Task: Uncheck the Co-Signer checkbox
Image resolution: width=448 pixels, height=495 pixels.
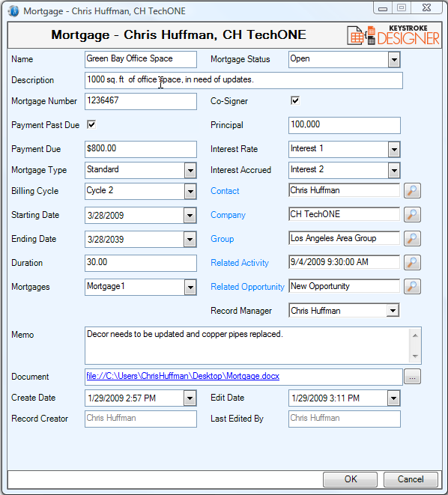Action: pyautogui.click(x=295, y=100)
